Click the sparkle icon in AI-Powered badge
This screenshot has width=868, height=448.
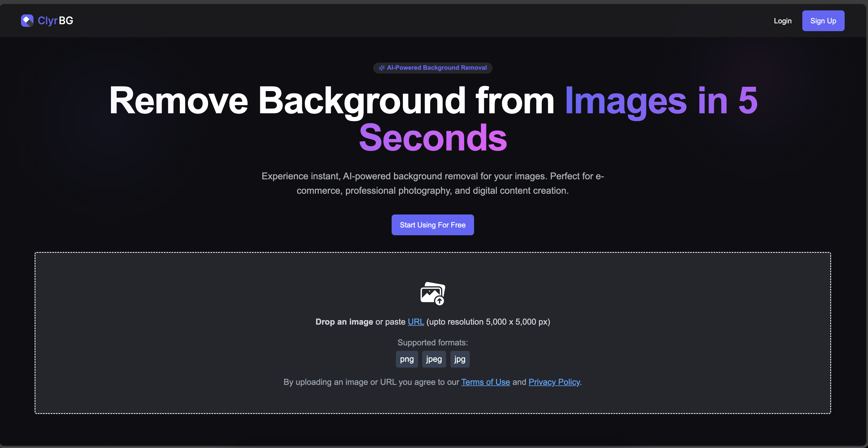pyautogui.click(x=382, y=68)
